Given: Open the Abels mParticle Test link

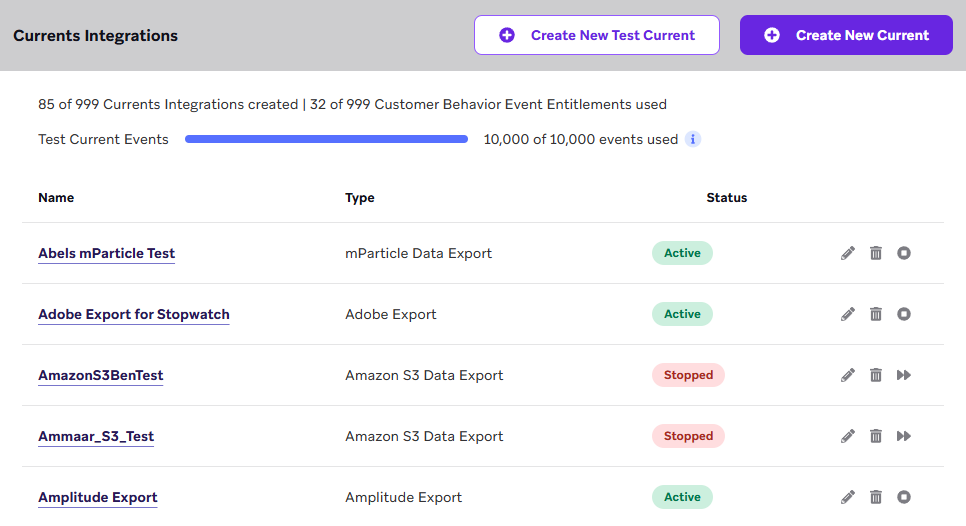Looking at the screenshot, I should [x=107, y=253].
